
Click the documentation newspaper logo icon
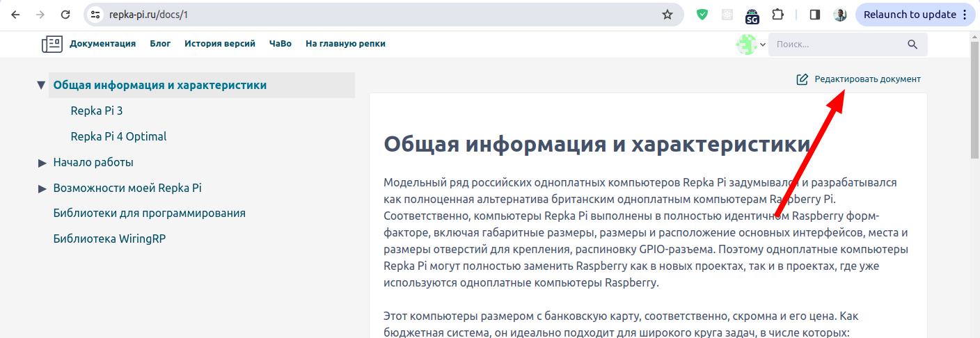click(52, 44)
